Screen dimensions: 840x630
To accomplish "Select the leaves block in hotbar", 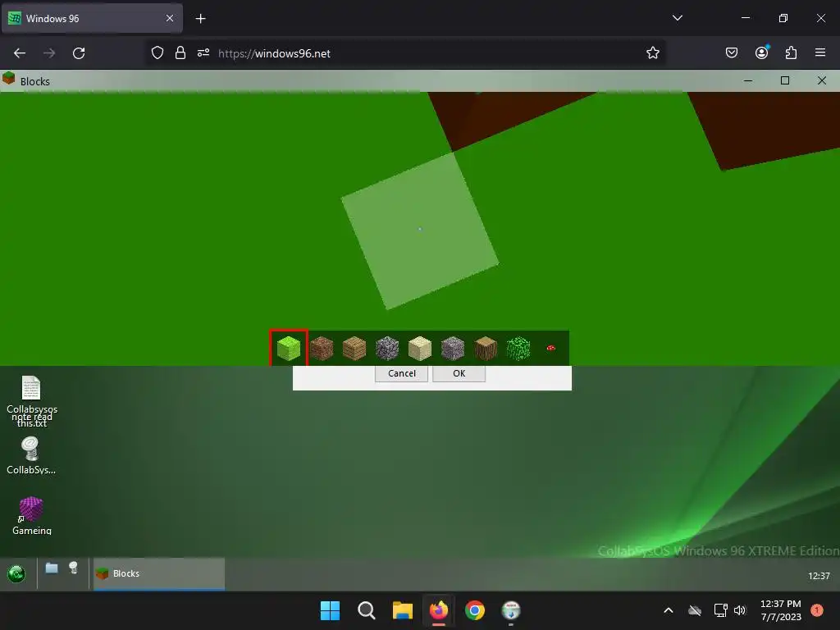I will point(518,348).
